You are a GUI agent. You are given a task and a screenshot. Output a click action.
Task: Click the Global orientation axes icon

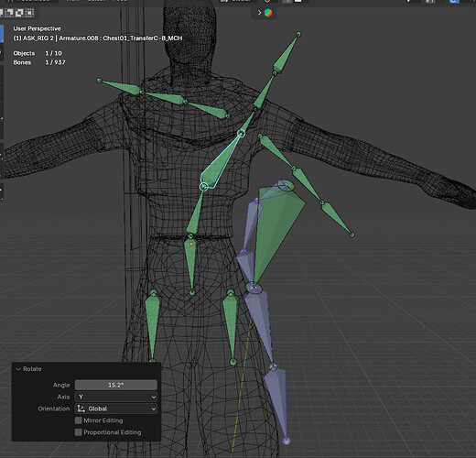coord(81,409)
